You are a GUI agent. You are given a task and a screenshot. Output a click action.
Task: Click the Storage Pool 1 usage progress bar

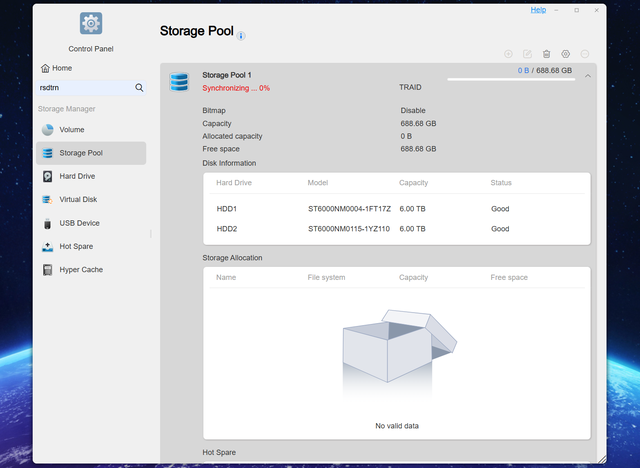point(511,80)
